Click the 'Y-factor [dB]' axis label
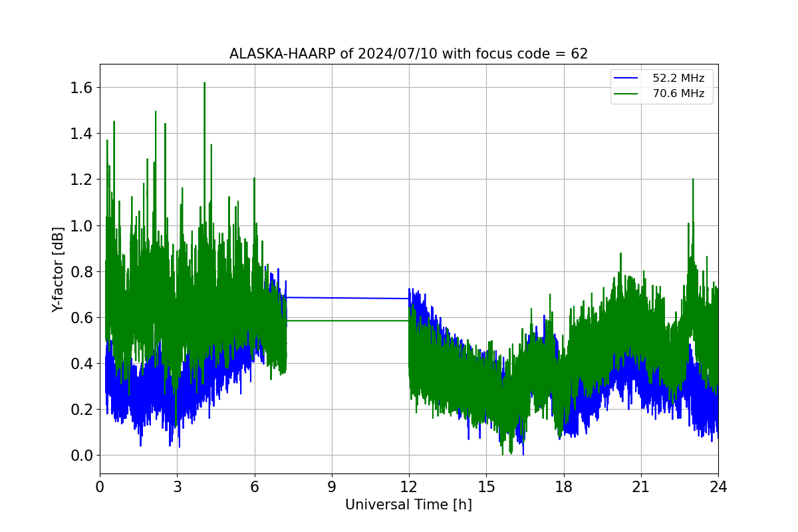The width and height of the screenshot is (798, 532). [59, 269]
